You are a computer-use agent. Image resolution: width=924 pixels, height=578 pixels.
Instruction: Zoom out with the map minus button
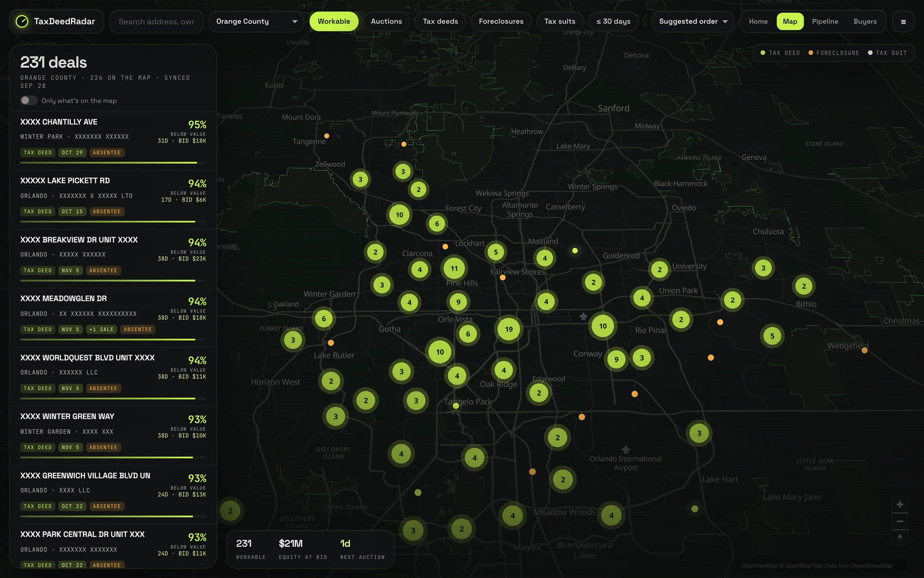coord(900,521)
